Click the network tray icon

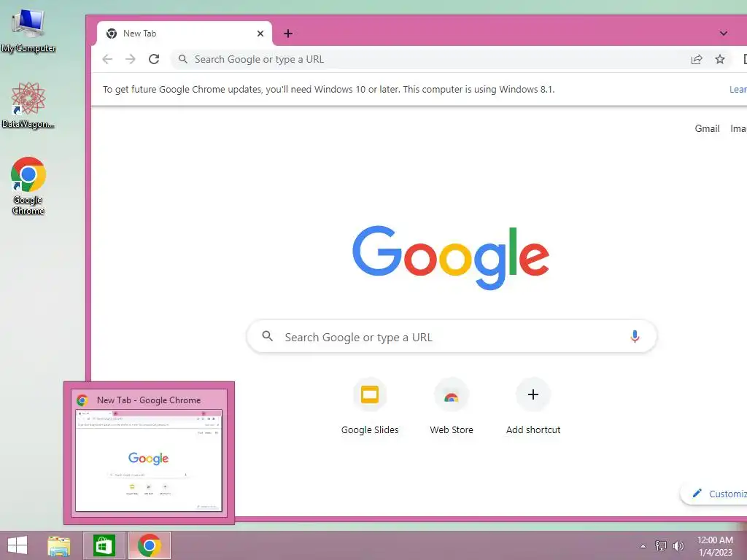[661, 546]
